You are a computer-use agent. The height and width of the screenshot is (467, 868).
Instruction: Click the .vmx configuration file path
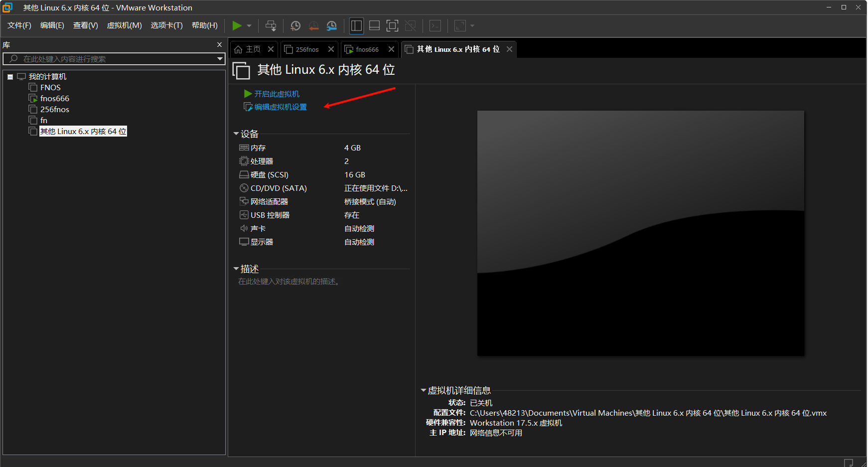click(x=648, y=413)
